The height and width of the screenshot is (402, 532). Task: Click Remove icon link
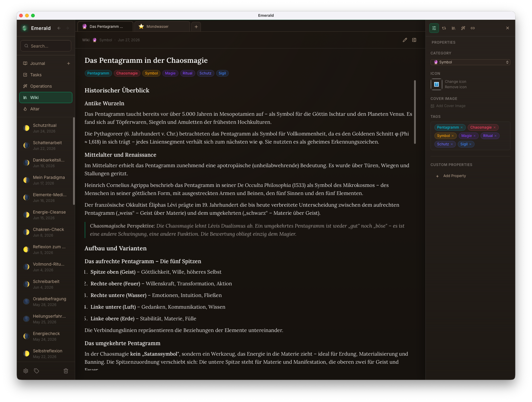pyautogui.click(x=456, y=87)
